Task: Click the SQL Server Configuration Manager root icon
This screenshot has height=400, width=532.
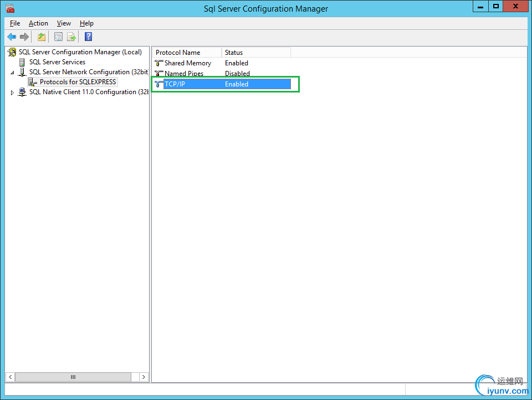Action: 12,52
